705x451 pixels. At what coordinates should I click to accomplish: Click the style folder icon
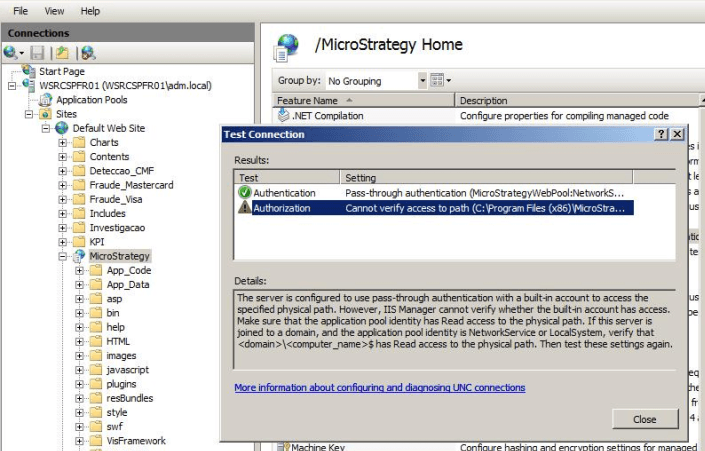(x=96, y=412)
